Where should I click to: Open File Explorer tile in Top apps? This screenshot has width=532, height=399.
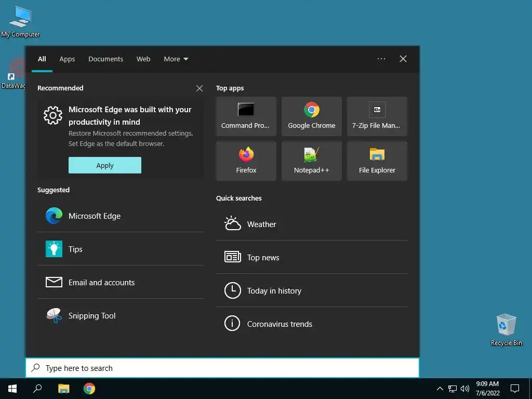[377, 161]
